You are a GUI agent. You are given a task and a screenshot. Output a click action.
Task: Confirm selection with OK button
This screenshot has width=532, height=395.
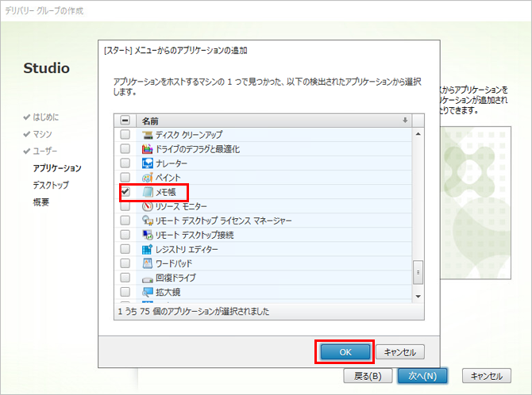pos(345,351)
